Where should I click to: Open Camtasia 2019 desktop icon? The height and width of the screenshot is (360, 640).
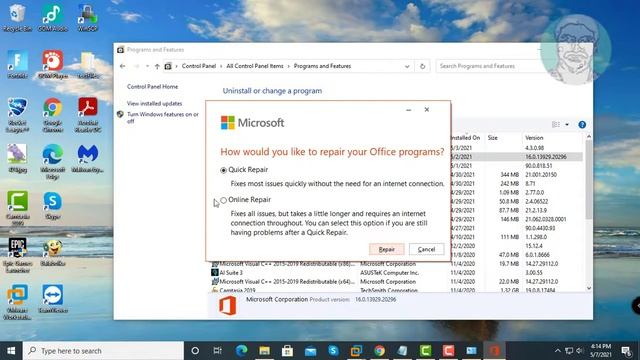coord(17,208)
